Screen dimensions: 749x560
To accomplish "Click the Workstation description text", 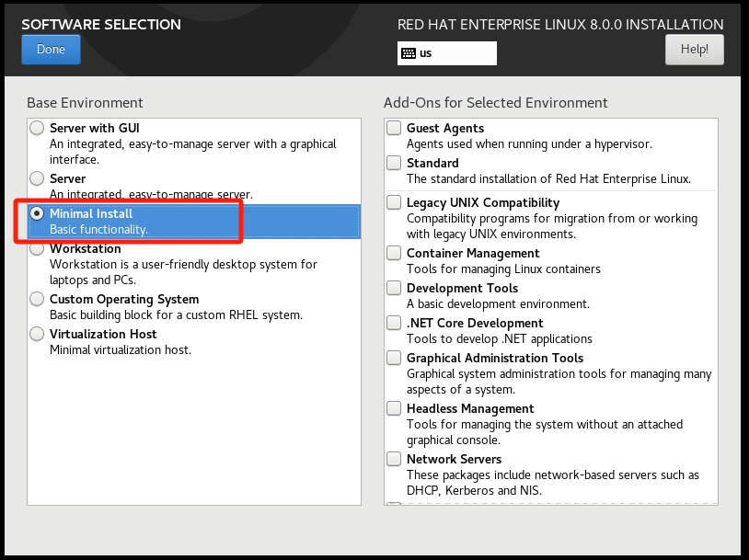I will click(183, 271).
